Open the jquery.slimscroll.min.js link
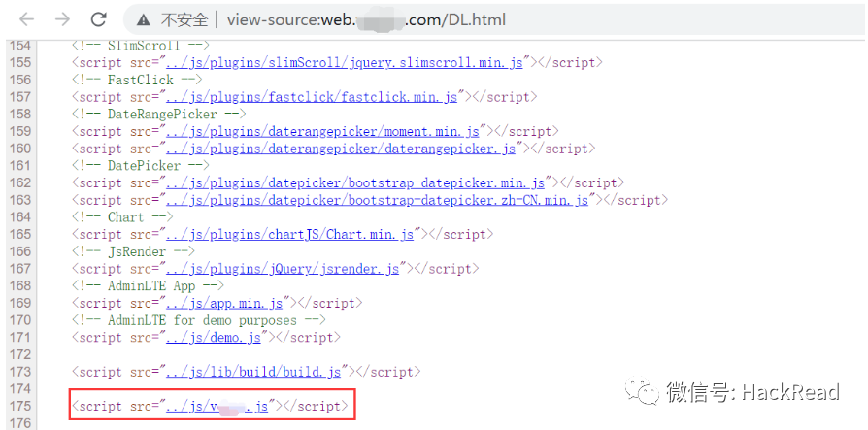The width and height of the screenshot is (868, 430). [x=345, y=62]
